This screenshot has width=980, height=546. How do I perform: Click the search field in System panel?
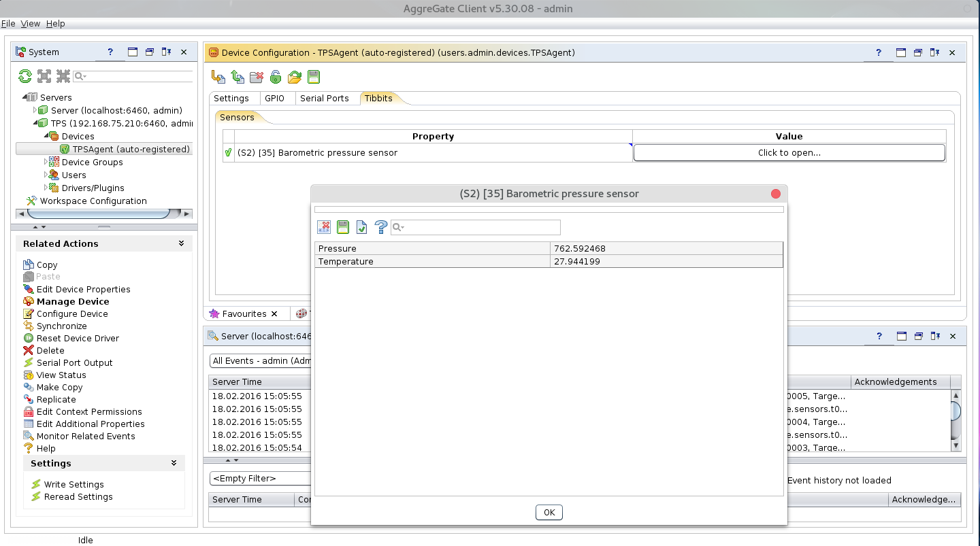[133, 76]
